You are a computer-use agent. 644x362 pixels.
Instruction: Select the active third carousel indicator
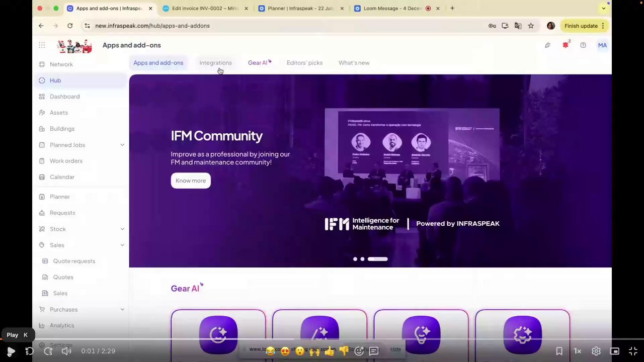pos(377,259)
